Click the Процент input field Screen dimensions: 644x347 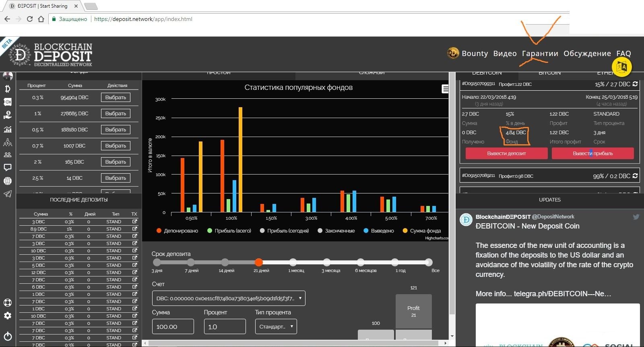click(x=225, y=326)
